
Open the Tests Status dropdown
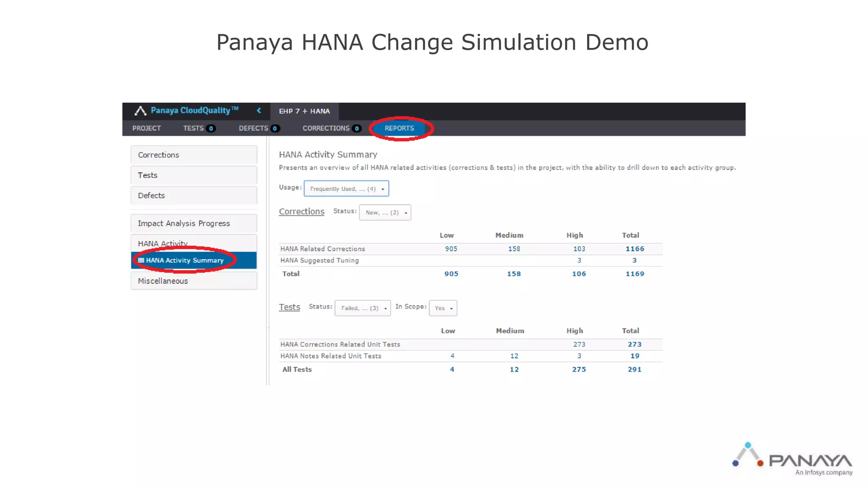click(x=362, y=308)
